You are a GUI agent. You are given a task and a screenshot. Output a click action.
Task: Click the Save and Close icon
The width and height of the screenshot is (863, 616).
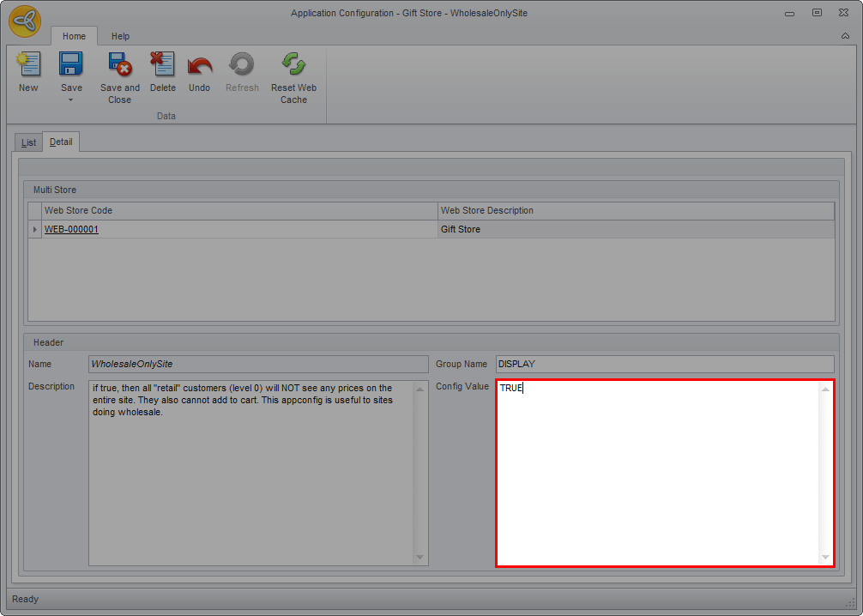[x=119, y=65]
